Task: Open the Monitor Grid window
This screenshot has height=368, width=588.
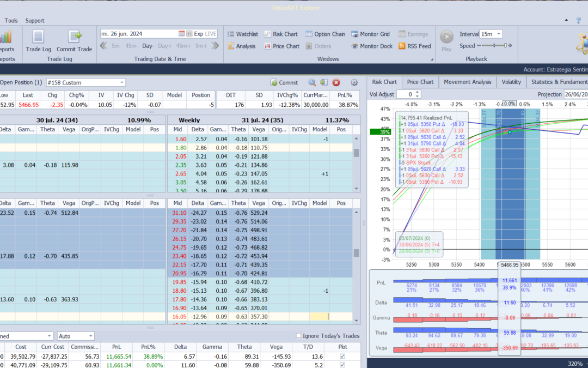Action: coord(371,34)
